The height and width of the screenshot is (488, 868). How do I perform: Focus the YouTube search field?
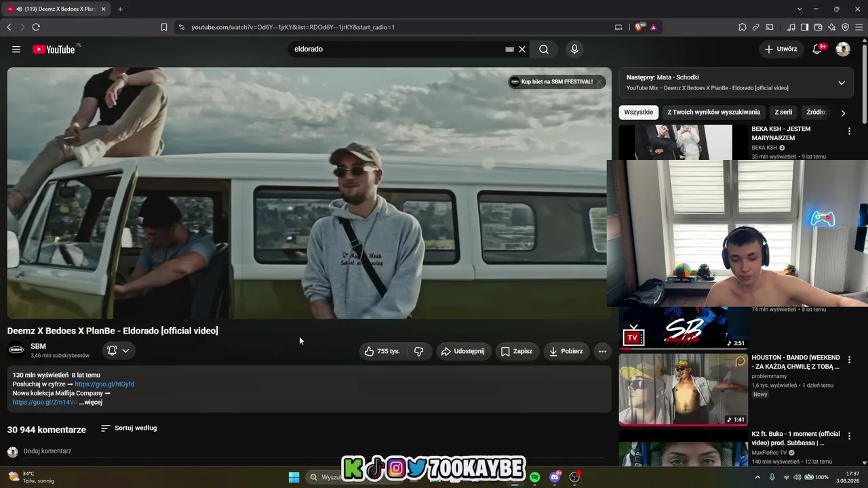398,49
